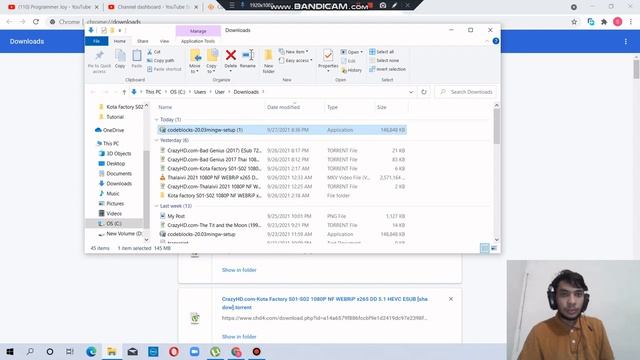Open the Mail app from the taskbar
This screenshot has width=640, height=360.
tap(133, 351)
